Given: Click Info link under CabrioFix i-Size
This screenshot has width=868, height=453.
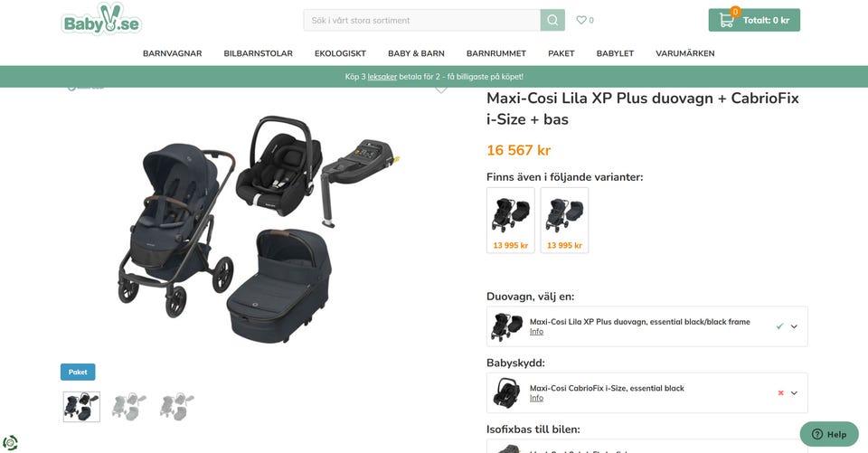Looking at the screenshot, I should tap(536, 398).
